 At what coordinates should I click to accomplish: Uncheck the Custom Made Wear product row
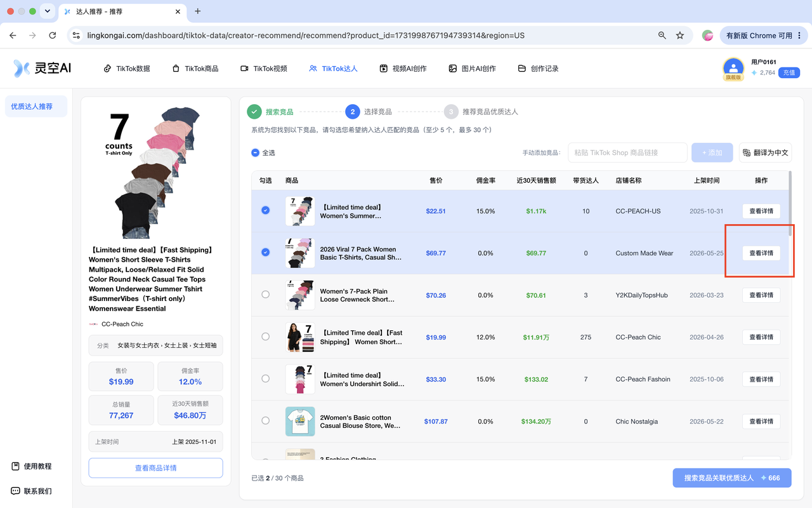click(266, 253)
